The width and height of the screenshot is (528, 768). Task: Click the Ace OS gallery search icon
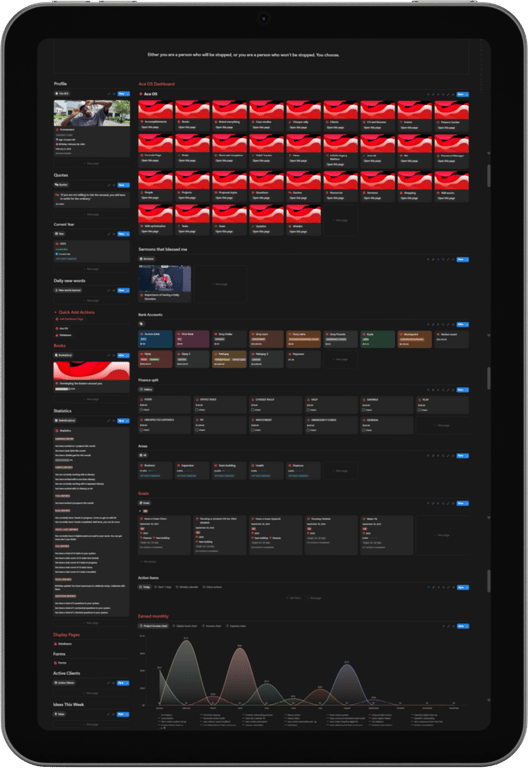pyautogui.click(x=443, y=94)
